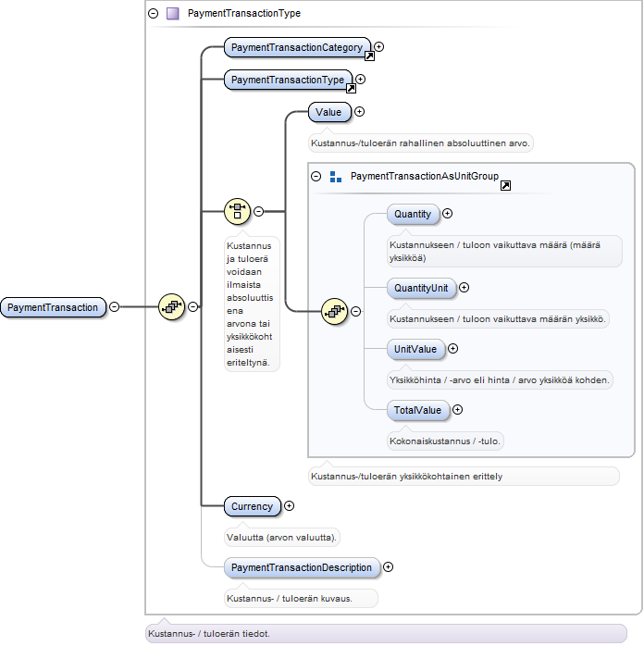
Task: Select the QuantityUnit element
Action: click(x=422, y=288)
